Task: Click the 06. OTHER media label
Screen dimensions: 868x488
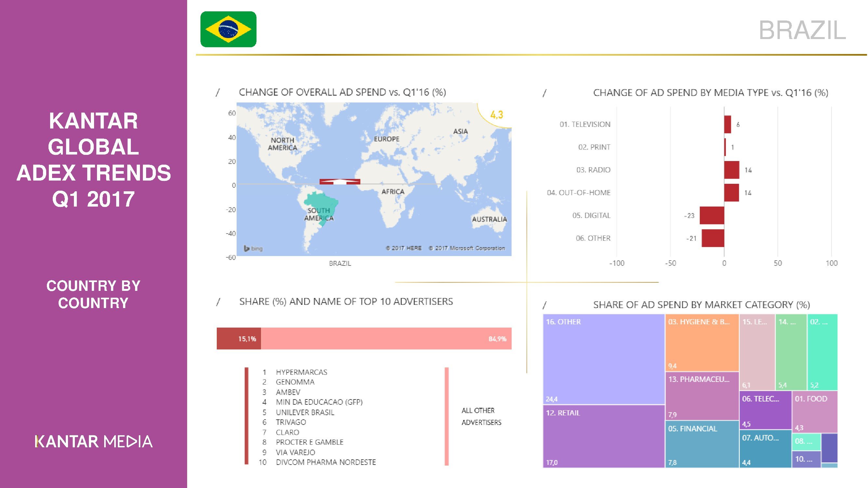Action: 593,238
